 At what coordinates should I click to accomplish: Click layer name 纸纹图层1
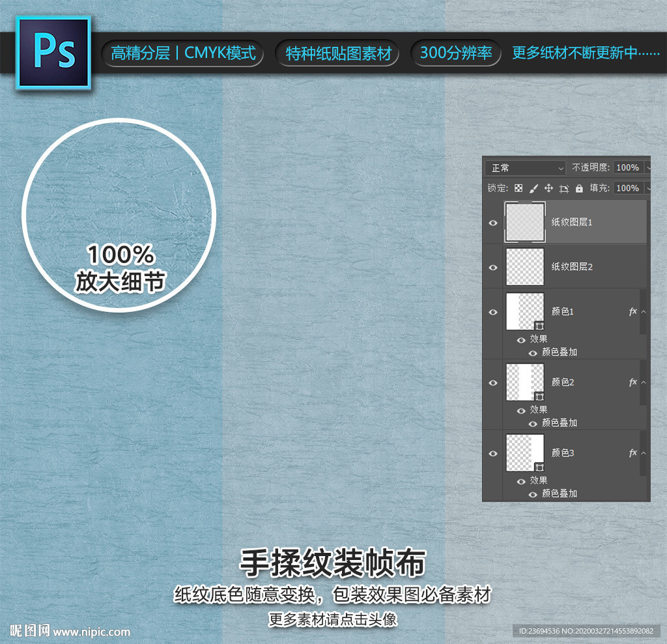pyautogui.click(x=572, y=222)
